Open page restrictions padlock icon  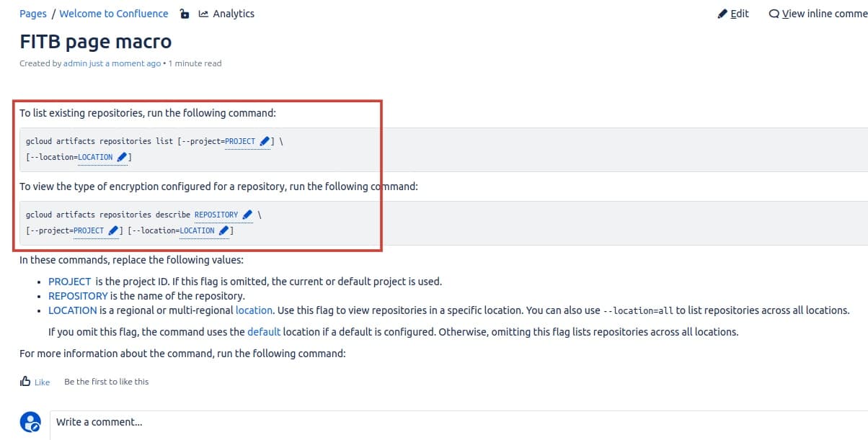[185, 14]
